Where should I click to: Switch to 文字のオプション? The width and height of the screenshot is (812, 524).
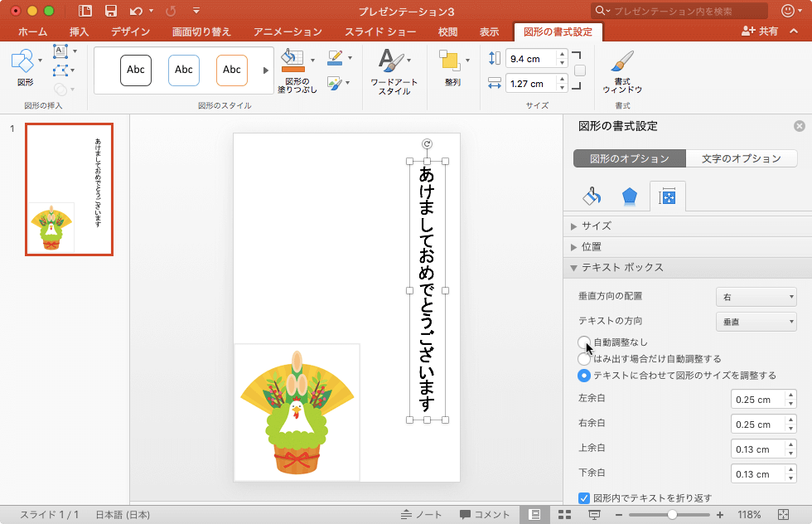pyautogui.click(x=741, y=158)
